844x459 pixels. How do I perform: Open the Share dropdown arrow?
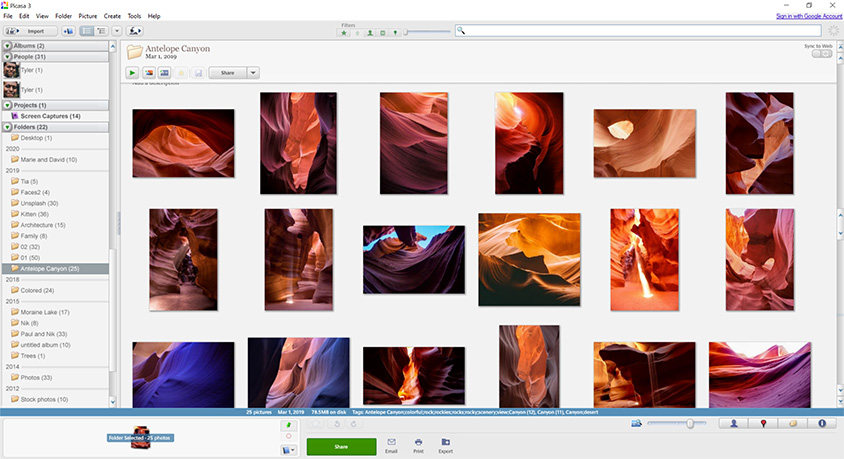(253, 73)
